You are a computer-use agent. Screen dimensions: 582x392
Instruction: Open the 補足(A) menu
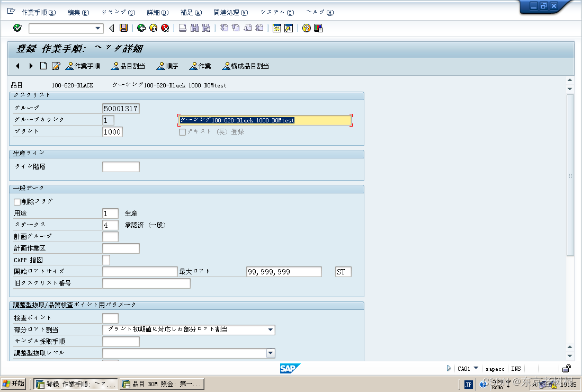click(x=191, y=12)
